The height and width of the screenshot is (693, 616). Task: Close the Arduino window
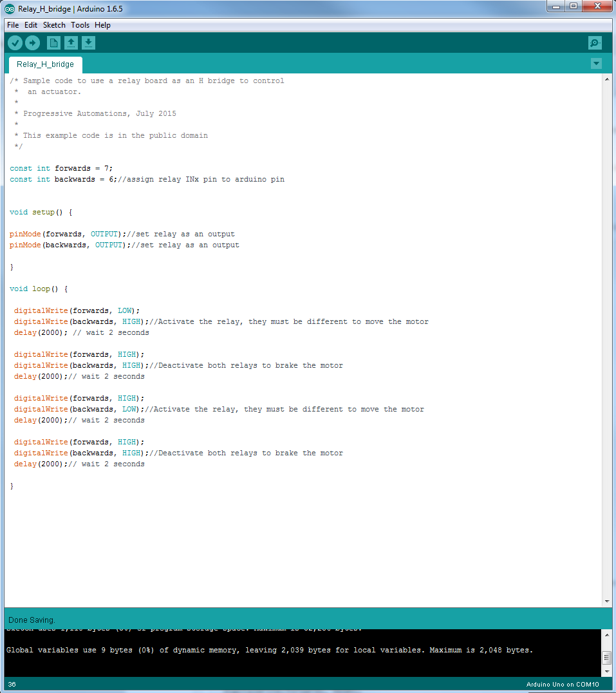[x=597, y=6]
